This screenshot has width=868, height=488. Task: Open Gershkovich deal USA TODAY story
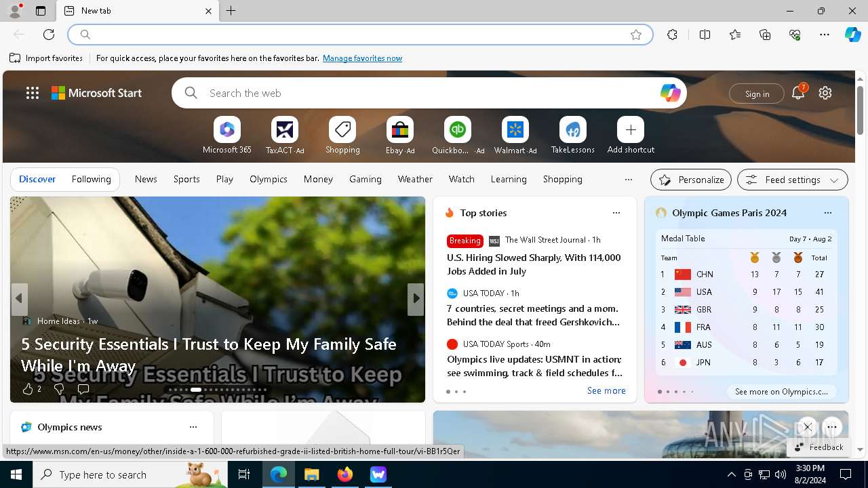(x=533, y=315)
